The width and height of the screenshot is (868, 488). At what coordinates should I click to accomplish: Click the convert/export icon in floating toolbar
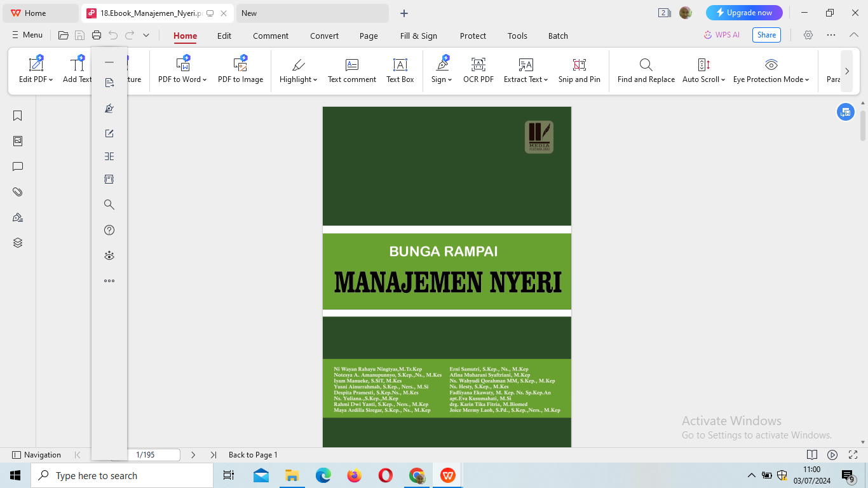coord(109,83)
